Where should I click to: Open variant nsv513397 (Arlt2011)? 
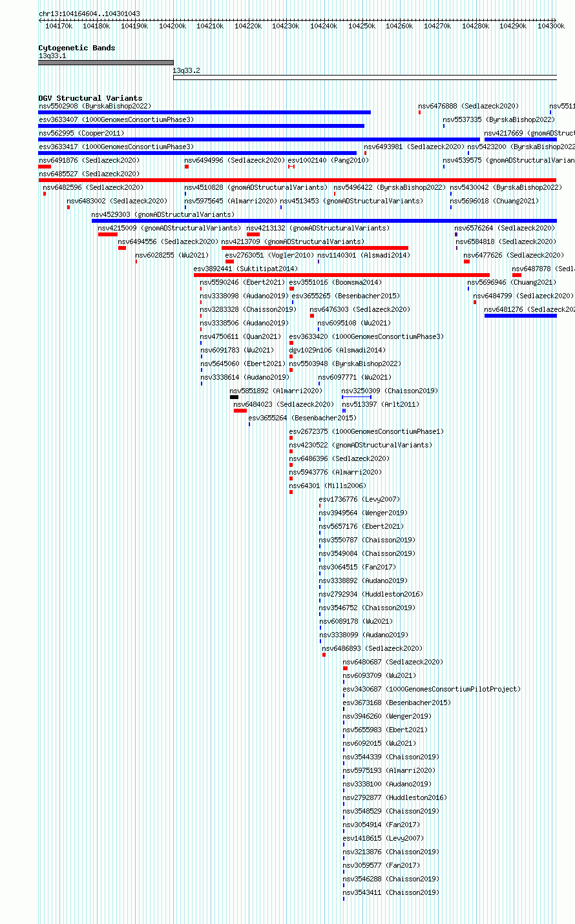[x=344, y=411]
